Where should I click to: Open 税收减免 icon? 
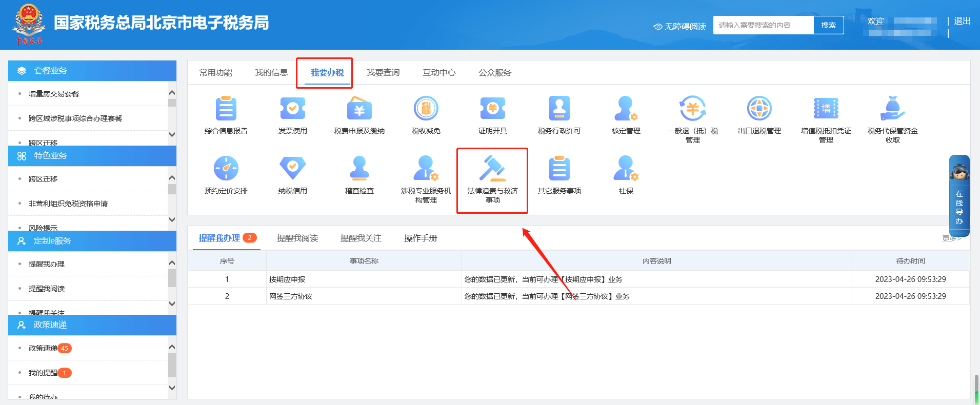click(426, 109)
